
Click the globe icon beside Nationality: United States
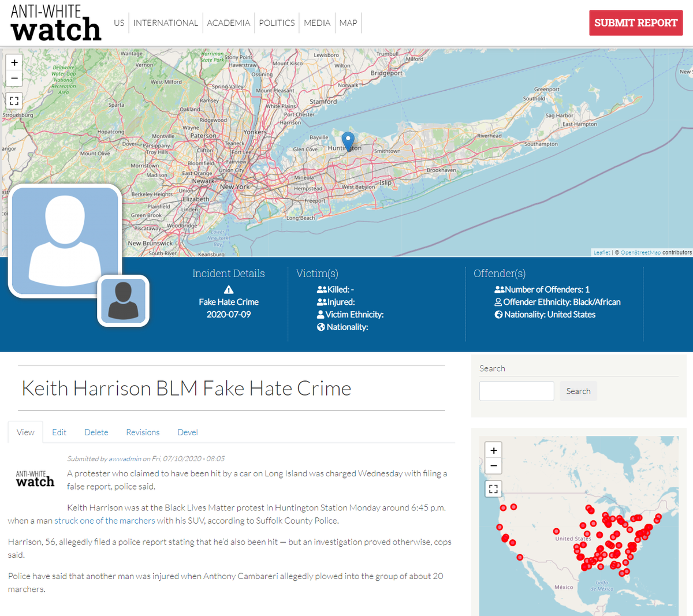(498, 315)
